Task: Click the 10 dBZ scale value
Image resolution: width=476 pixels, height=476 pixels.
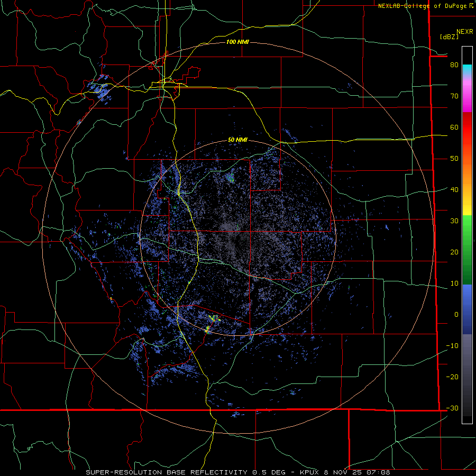Action: [454, 283]
